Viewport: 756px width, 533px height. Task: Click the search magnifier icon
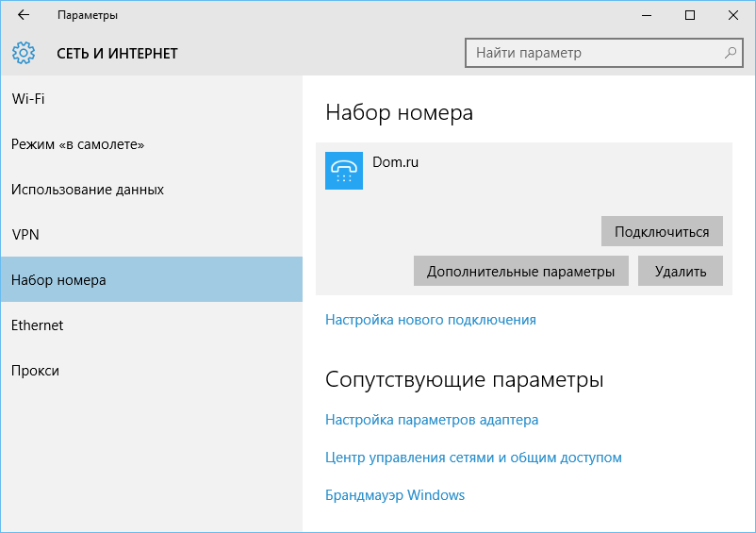[730, 53]
